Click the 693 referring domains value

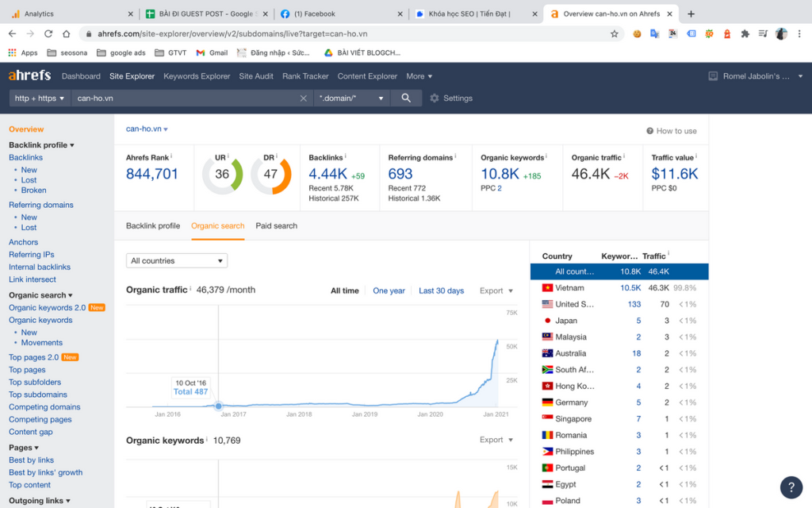[x=400, y=174]
